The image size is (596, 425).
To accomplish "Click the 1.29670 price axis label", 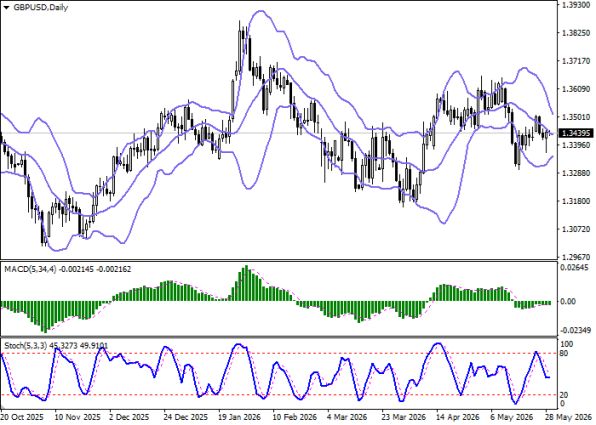I will 575,257.
